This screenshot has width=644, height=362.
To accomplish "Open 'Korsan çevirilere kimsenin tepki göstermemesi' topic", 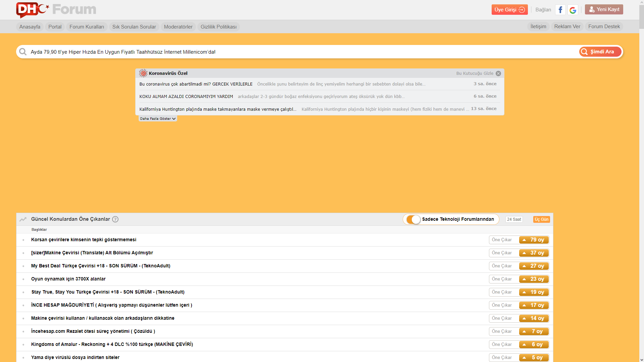I will point(84,240).
